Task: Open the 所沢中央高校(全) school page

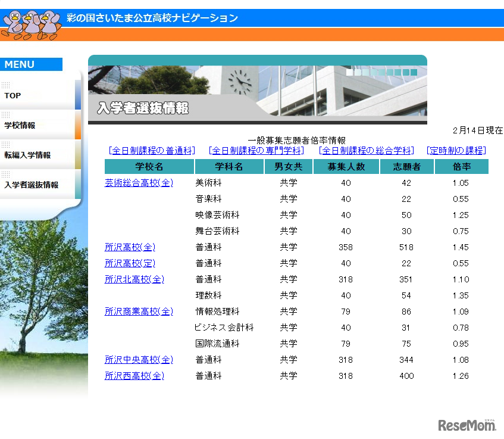Action: pos(139,360)
